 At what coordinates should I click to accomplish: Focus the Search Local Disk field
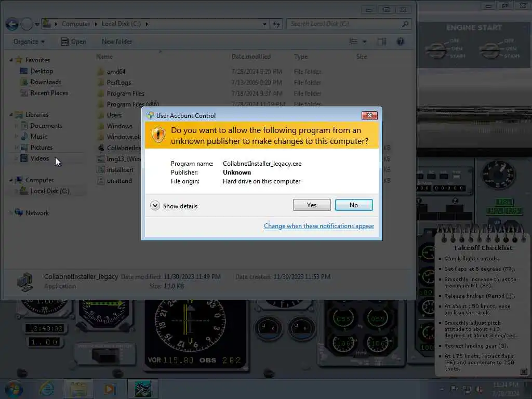[x=349, y=24]
